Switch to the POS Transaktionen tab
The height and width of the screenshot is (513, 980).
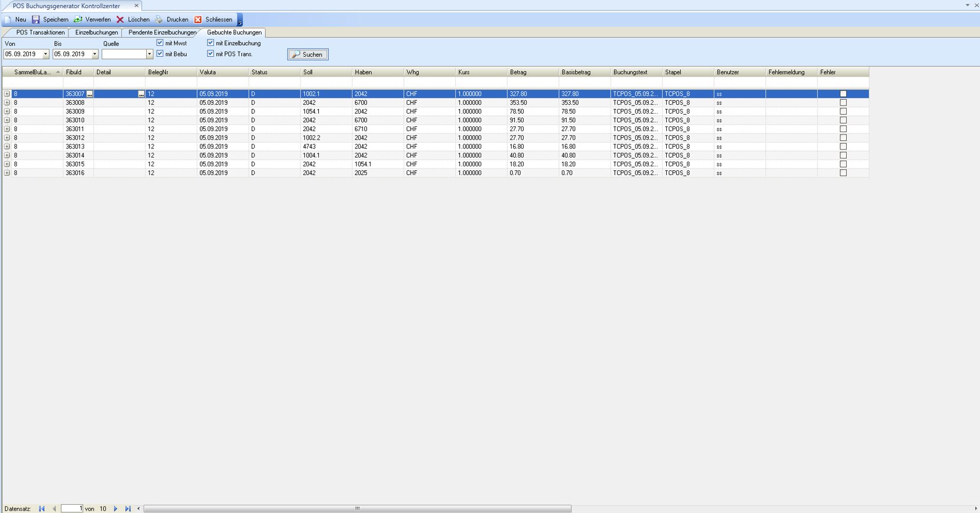click(x=40, y=32)
